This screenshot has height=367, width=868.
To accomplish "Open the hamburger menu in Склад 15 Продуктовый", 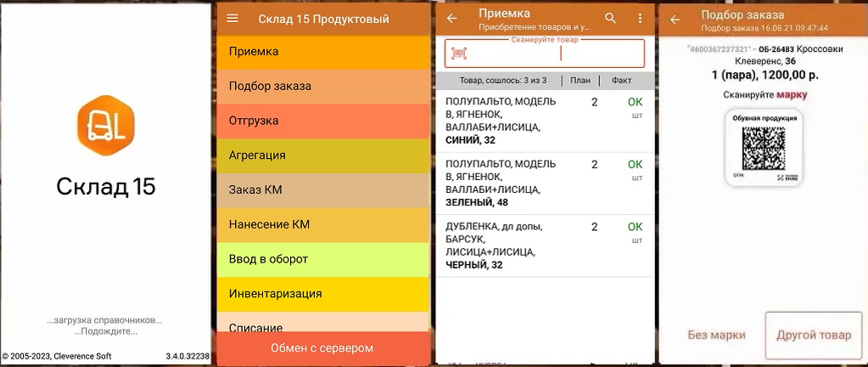I will coord(232,19).
